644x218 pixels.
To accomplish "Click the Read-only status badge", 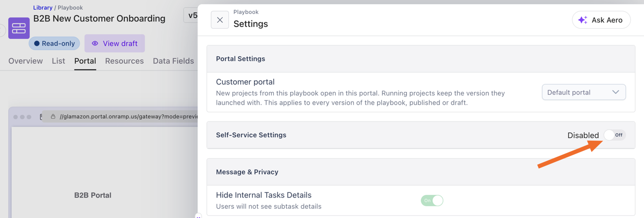I will (55, 43).
